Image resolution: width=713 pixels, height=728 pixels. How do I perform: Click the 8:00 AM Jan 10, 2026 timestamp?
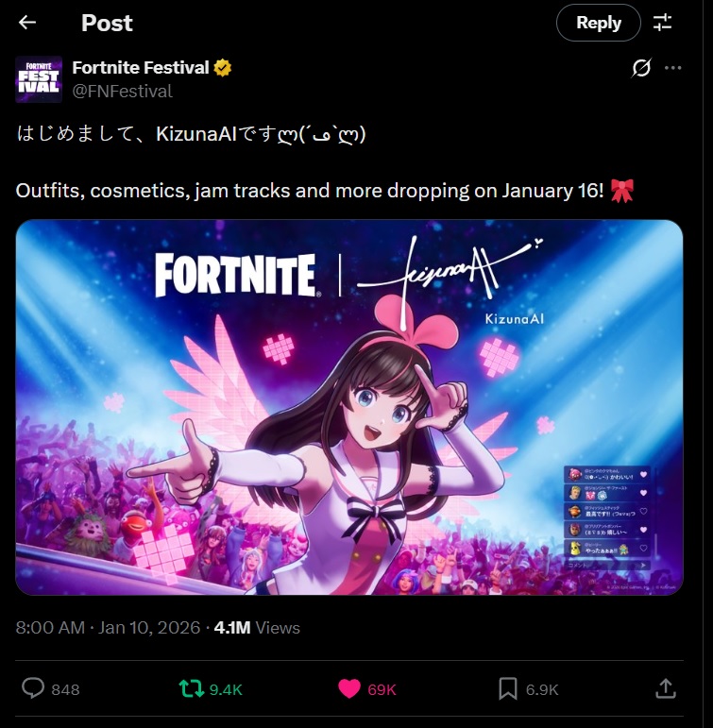pyautogui.click(x=108, y=628)
